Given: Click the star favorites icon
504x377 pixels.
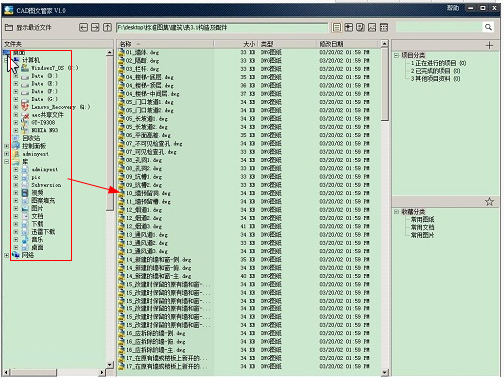Looking at the screenshot, I should coord(489,201).
